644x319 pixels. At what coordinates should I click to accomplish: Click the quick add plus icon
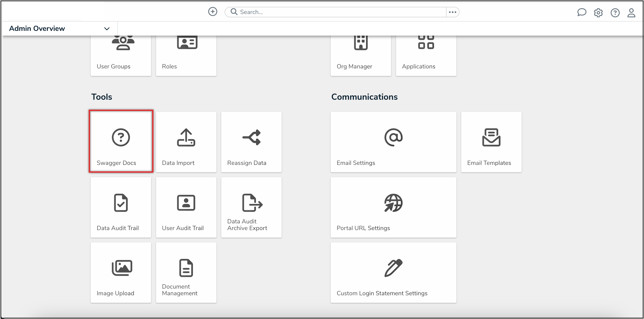tap(213, 11)
